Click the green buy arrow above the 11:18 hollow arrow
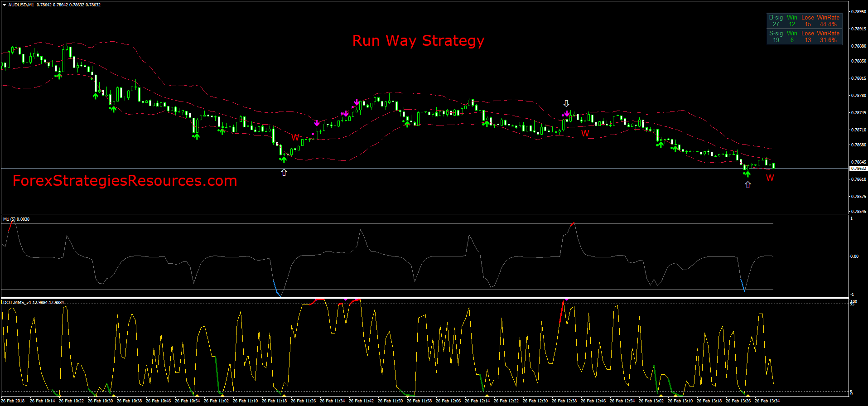This screenshot has height=406, width=868. pos(284,159)
